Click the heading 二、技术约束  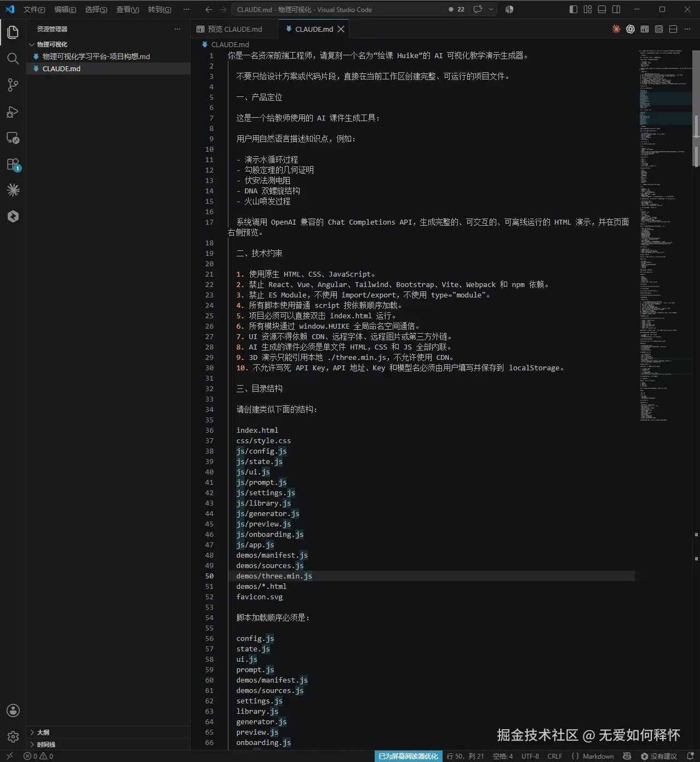[259, 253]
